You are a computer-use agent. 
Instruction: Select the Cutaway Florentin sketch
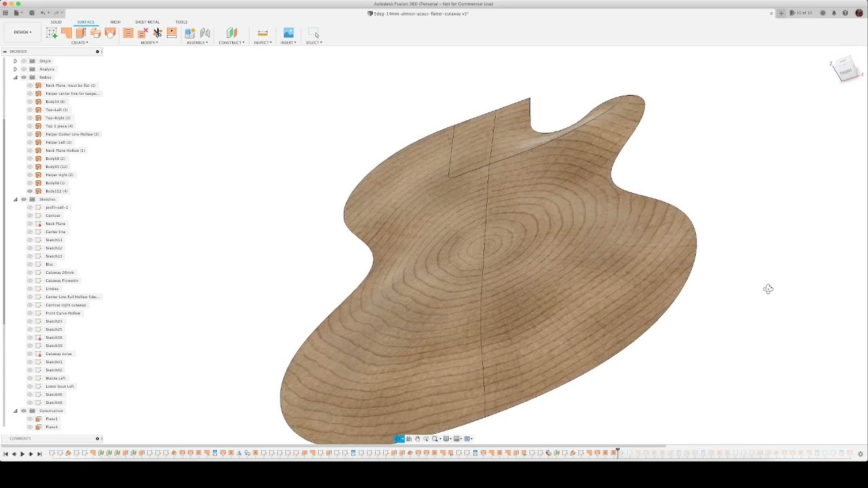(62, 281)
